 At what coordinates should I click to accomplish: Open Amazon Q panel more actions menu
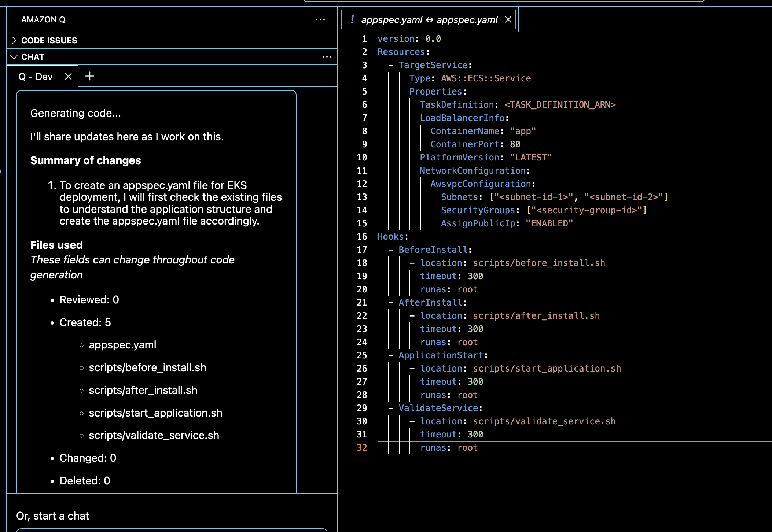pyautogui.click(x=320, y=19)
